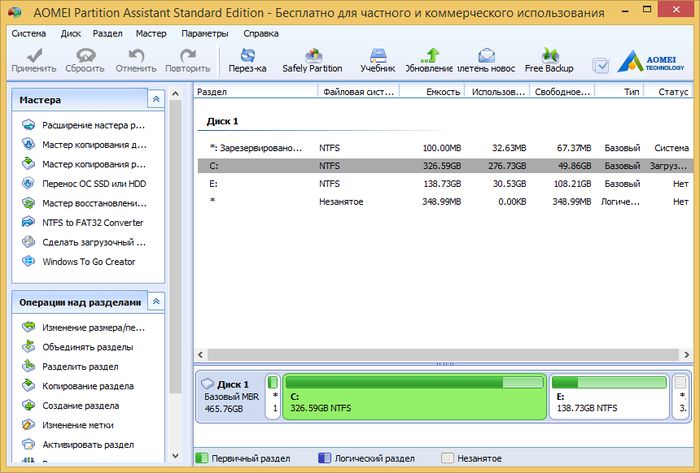700x473 pixels.
Task: Open the Мастер menu
Action: pos(151,33)
